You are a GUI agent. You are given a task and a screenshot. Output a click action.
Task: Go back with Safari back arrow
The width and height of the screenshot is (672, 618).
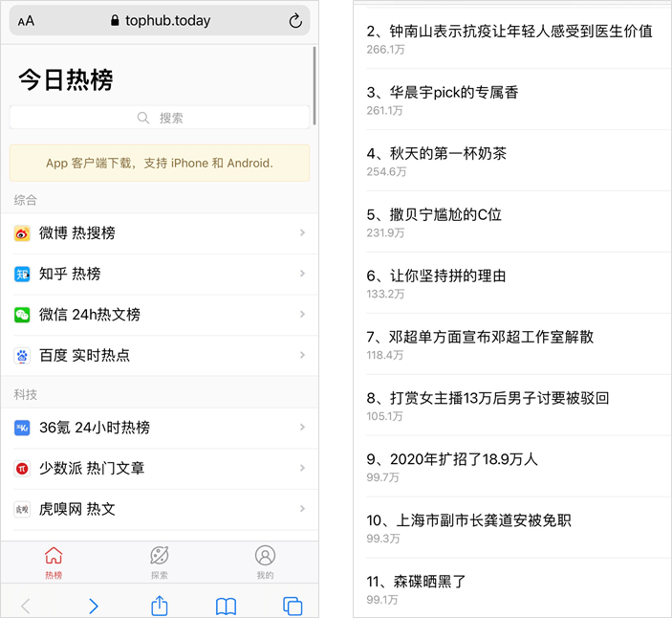click(x=26, y=607)
